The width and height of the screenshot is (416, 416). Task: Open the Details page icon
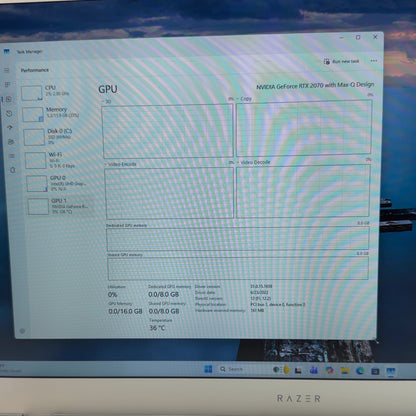click(12, 156)
